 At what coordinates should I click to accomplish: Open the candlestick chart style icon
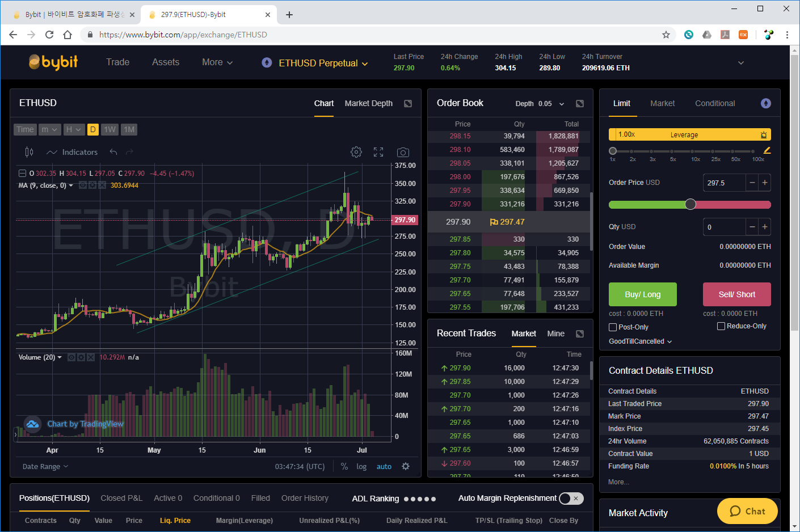(29, 152)
